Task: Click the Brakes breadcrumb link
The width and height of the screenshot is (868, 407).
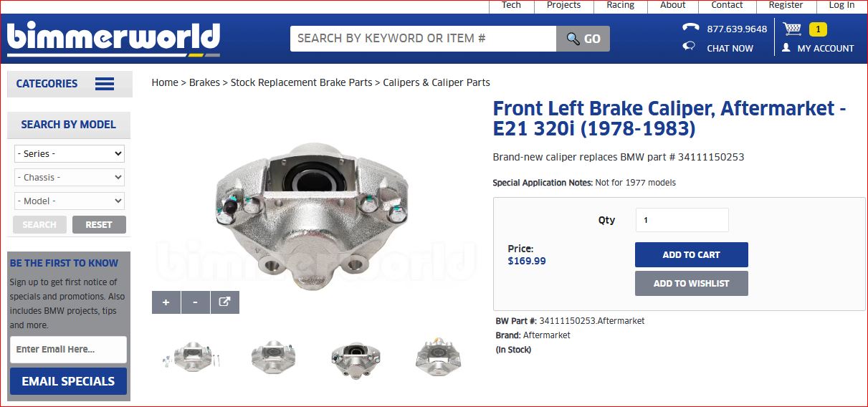Action: coord(204,82)
